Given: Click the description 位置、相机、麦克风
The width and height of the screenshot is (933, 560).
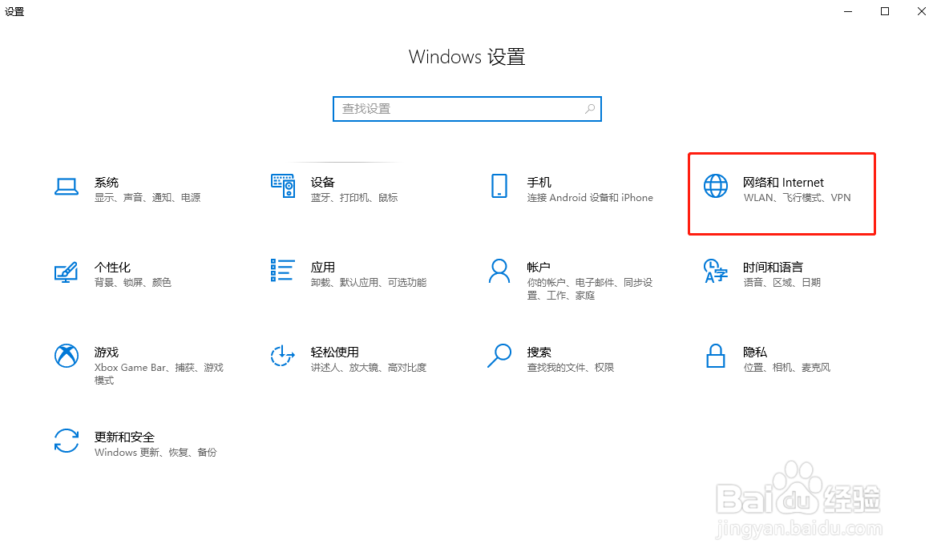Looking at the screenshot, I should coord(786,368).
